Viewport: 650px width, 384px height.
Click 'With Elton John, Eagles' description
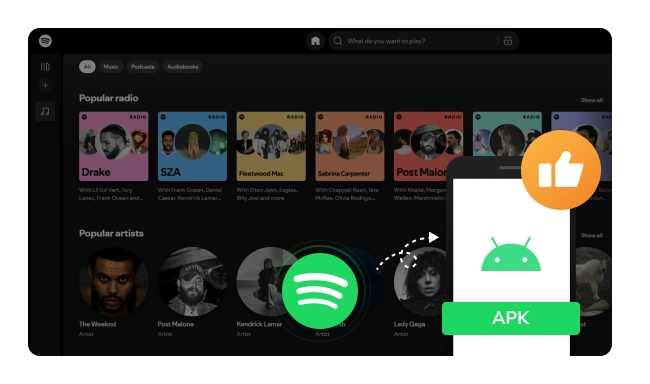tap(267, 194)
